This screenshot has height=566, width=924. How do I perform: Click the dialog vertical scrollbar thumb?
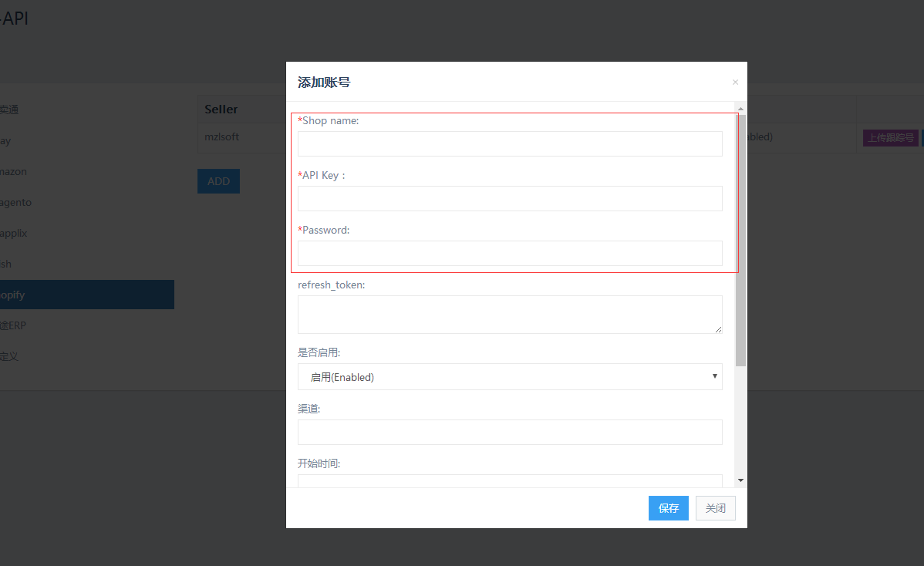tap(740, 241)
